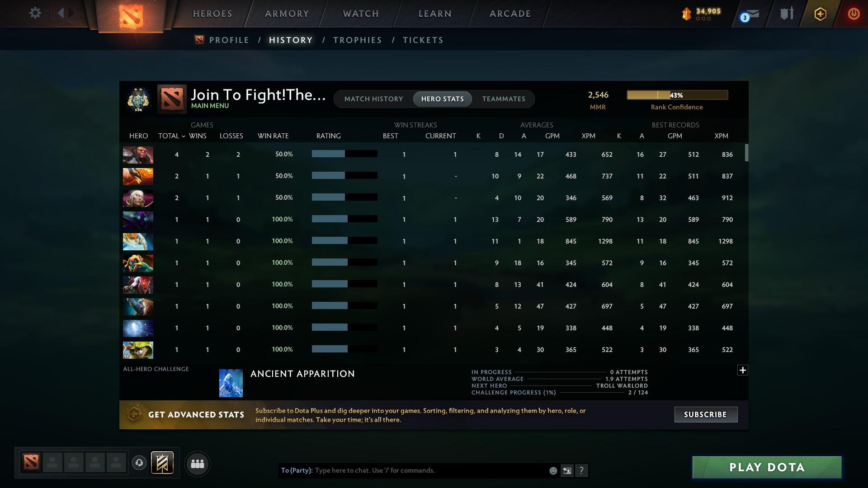This screenshot has width=868, height=488.
Task: Open the friends list group icon
Action: [197, 464]
